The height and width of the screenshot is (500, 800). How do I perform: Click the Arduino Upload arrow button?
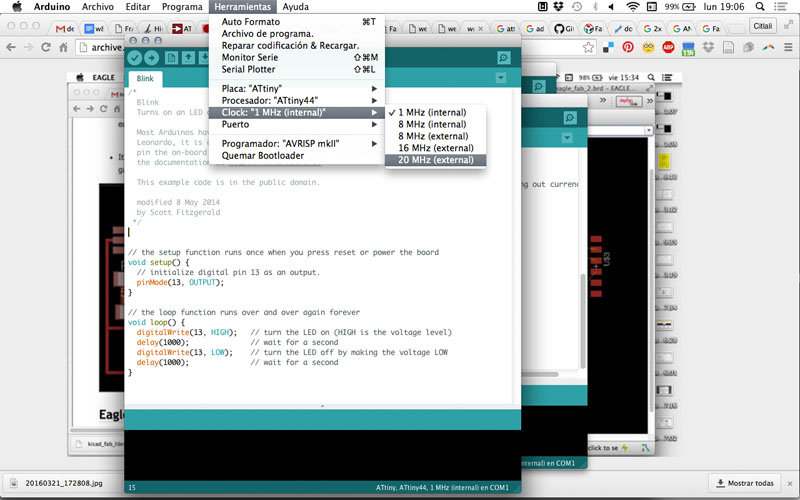click(x=152, y=58)
